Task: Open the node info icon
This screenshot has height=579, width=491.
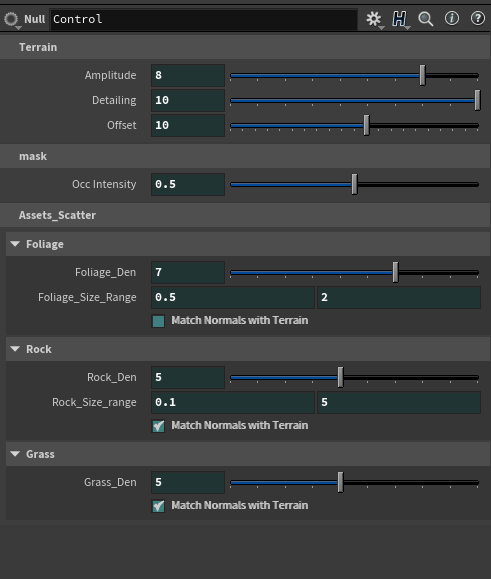Action: (452, 18)
